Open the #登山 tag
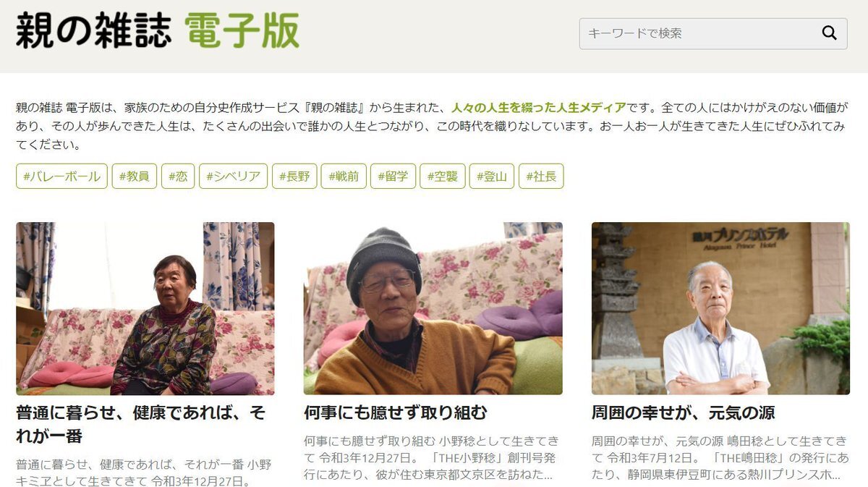 492,176
